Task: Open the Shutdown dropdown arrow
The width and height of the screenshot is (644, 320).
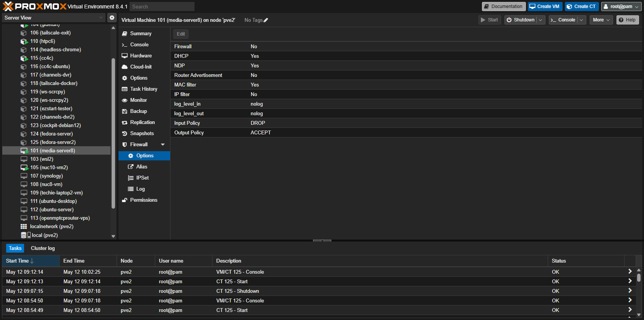Action: (540, 20)
